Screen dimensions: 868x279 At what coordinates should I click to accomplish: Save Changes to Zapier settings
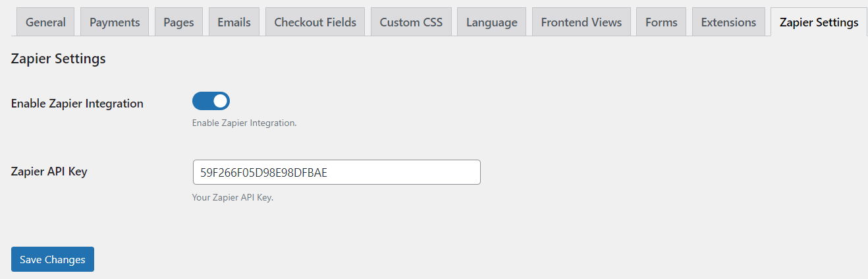53,259
